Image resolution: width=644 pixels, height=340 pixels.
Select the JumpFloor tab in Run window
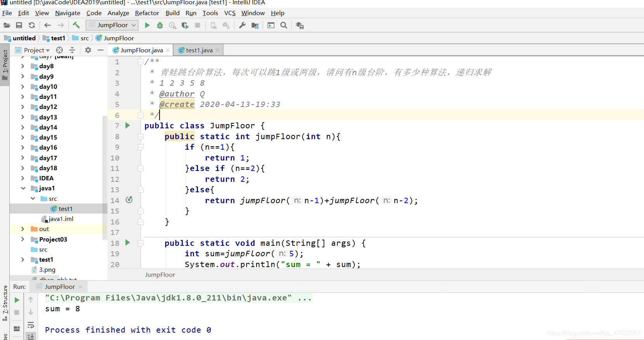(x=59, y=286)
